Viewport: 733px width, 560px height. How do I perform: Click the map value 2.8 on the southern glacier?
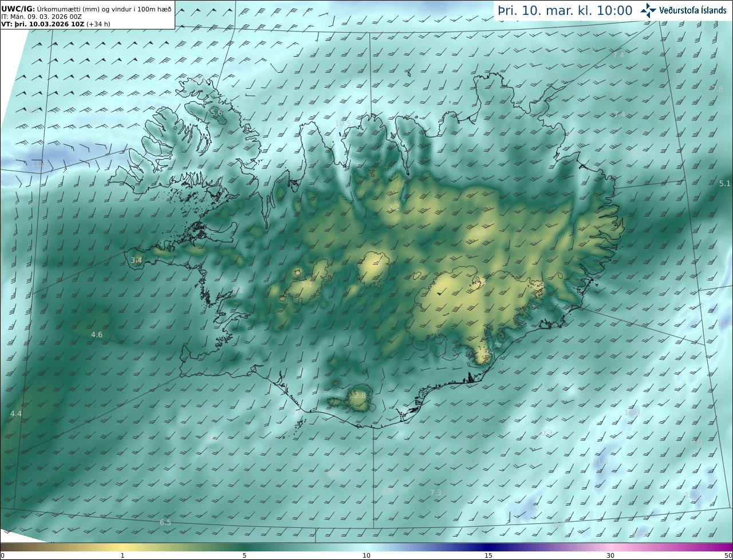[360, 396]
